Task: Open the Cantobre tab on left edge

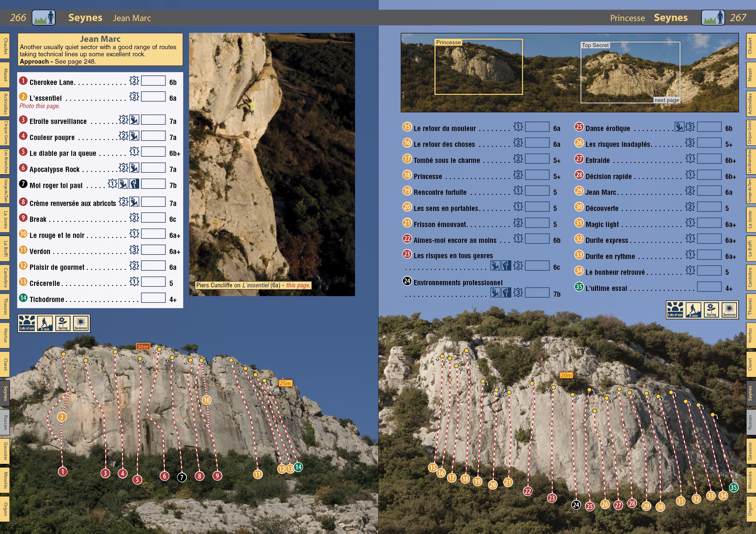Action: pos(5,278)
